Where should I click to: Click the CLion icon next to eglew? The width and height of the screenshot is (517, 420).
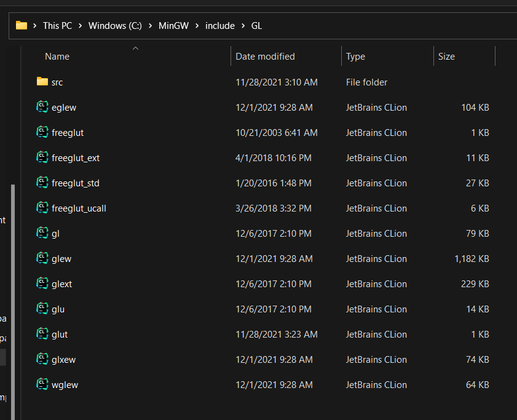(42, 107)
